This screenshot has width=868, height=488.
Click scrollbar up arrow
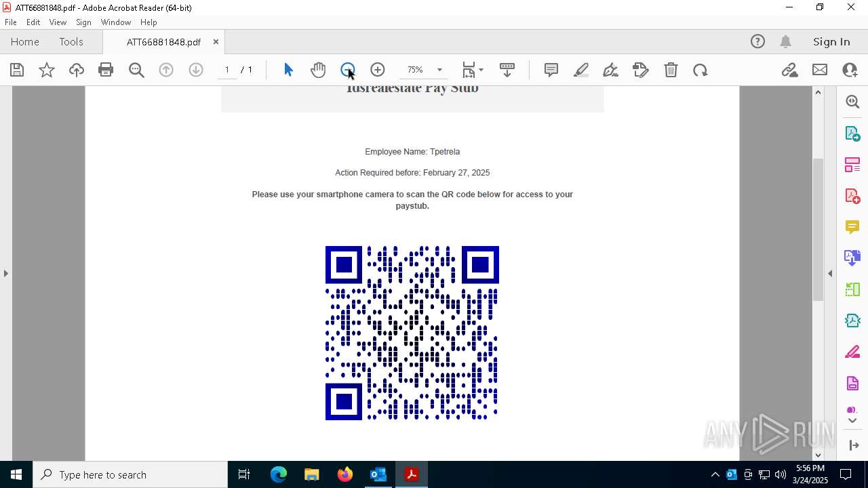pyautogui.click(x=818, y=91)
